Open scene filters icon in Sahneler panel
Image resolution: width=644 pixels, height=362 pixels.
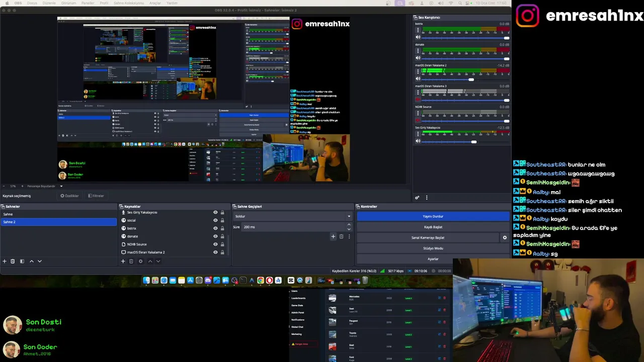click(22, 261)
